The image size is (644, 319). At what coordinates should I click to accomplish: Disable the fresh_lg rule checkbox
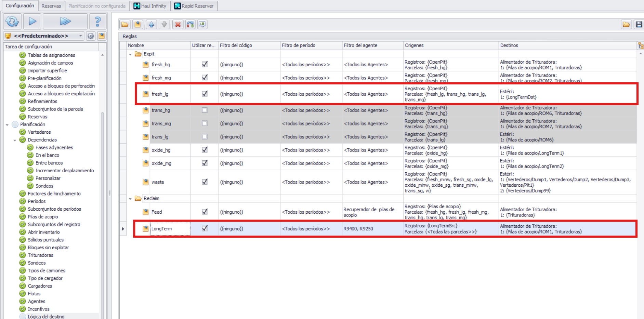point(205,94)
